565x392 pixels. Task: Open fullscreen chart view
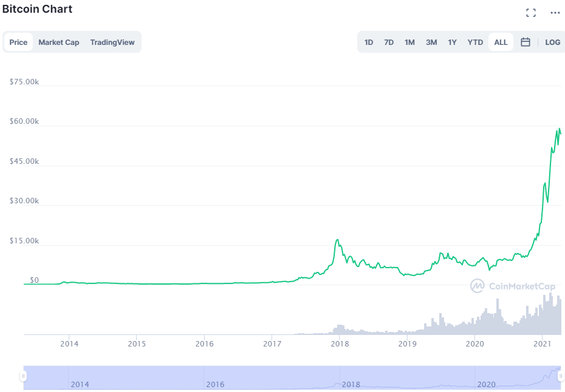pos(530,12)
